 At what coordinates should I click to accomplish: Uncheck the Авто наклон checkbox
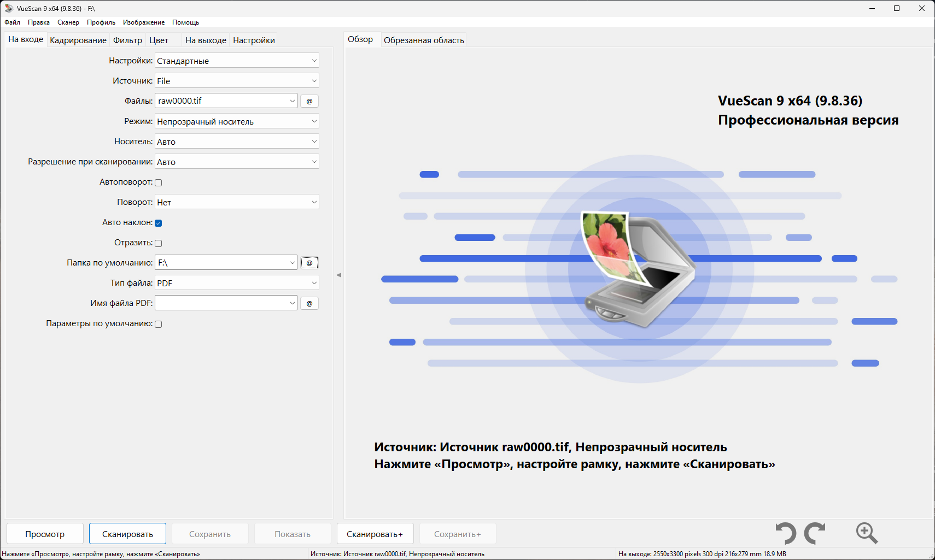click(x=159, y=223)
